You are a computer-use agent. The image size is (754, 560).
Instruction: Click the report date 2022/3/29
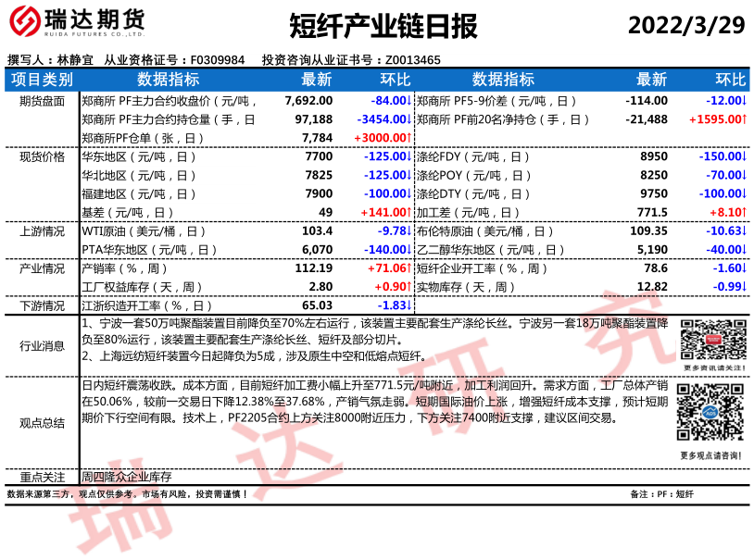pyautogui.click(x=686, y=26)
